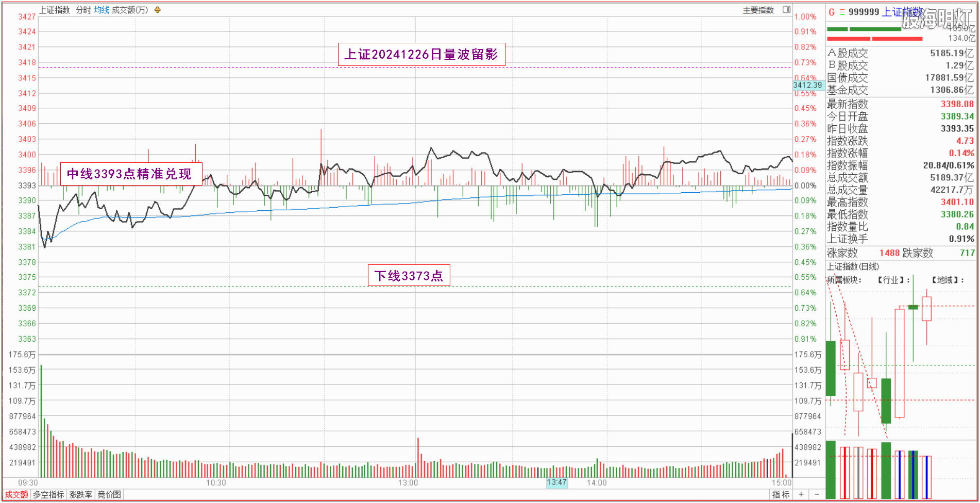Click the 指数涨跌 value 4.73
This screenshot has height=503, width=980.
tap(965, 141)
